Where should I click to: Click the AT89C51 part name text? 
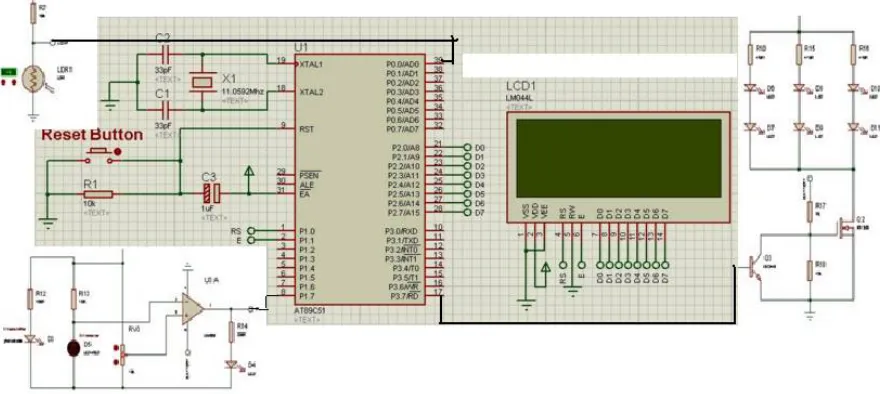[310, 311]
